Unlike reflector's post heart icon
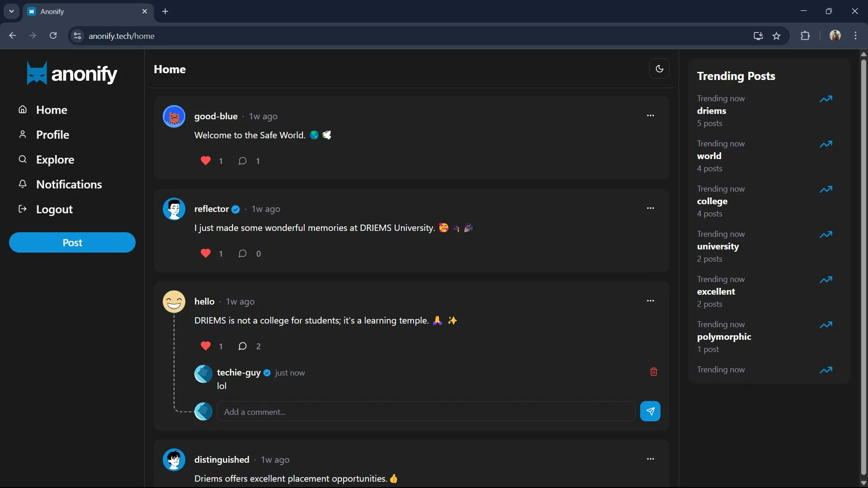 (206, 253)
